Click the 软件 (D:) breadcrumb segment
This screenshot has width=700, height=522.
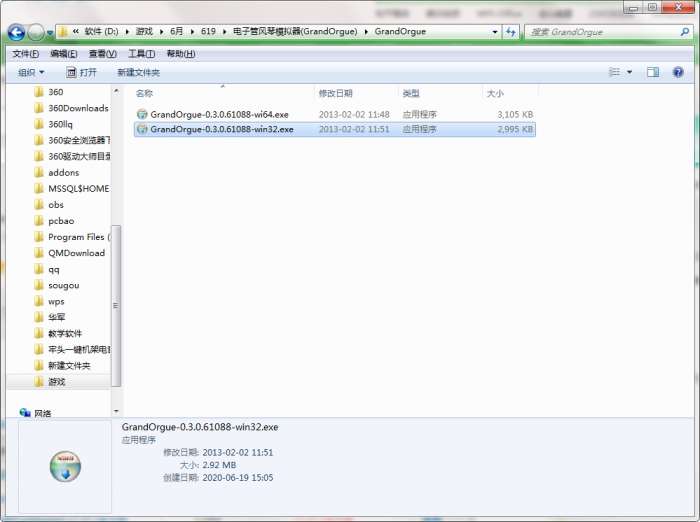(x=101, y=31)
